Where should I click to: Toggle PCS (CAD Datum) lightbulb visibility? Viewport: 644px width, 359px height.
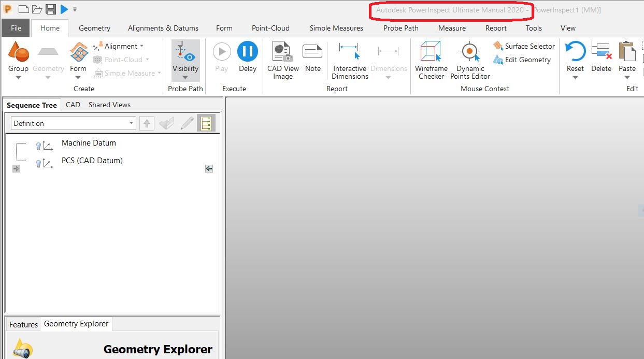38,164
